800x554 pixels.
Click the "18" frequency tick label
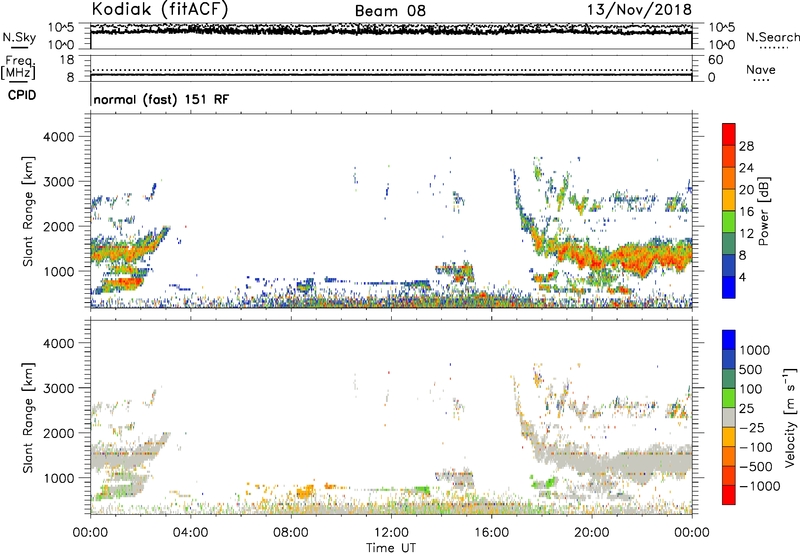67,60
